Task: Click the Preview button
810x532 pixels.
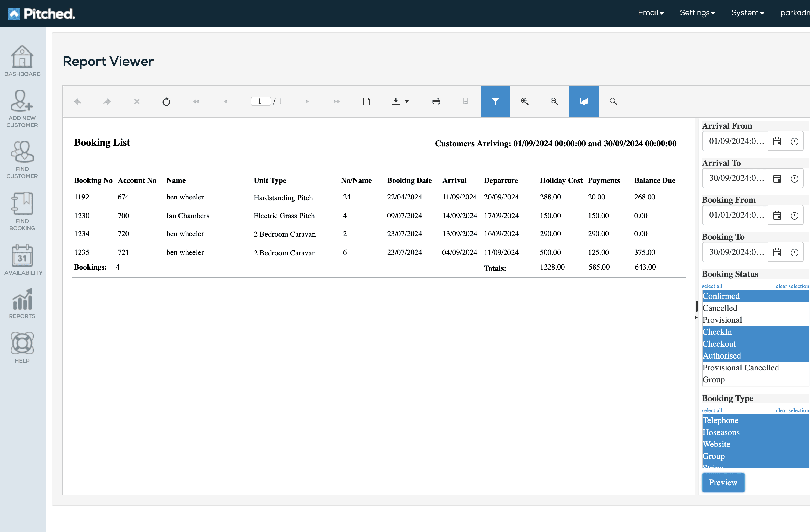Action: (723, 482)
